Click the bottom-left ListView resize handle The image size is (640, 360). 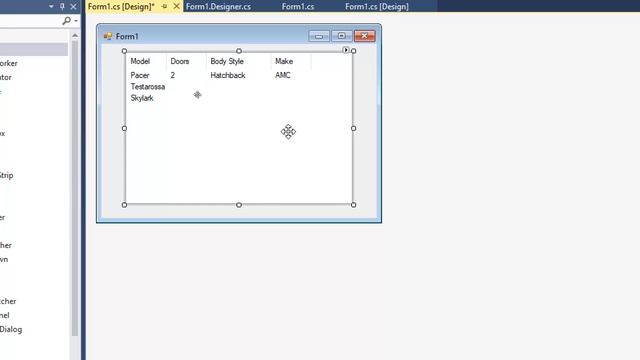coord(124,205)
